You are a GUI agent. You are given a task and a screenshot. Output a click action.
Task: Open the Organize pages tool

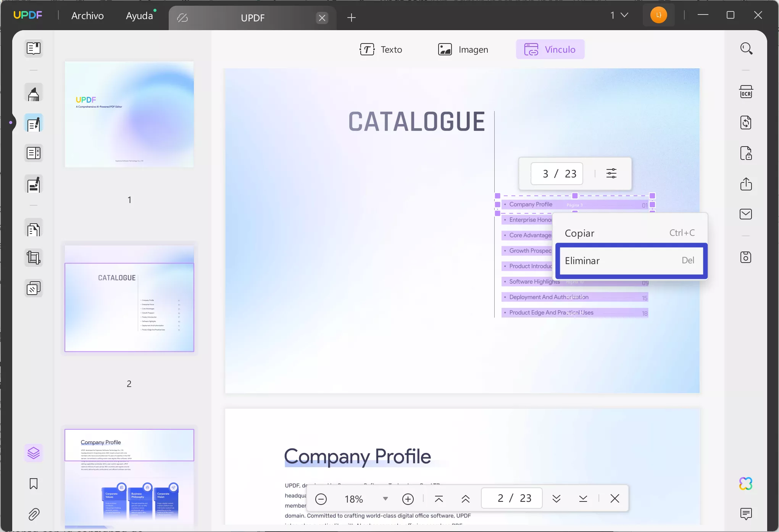[x=34, y=153]
